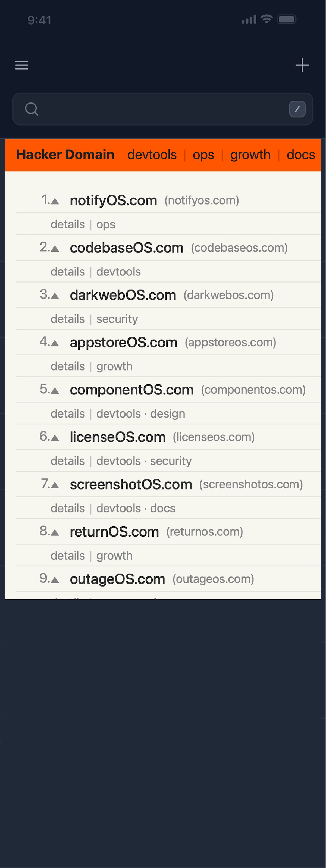Upvote screenshotOS.com entry arrow
Viewport: 326px width, 868px height.
coord(55,485)
